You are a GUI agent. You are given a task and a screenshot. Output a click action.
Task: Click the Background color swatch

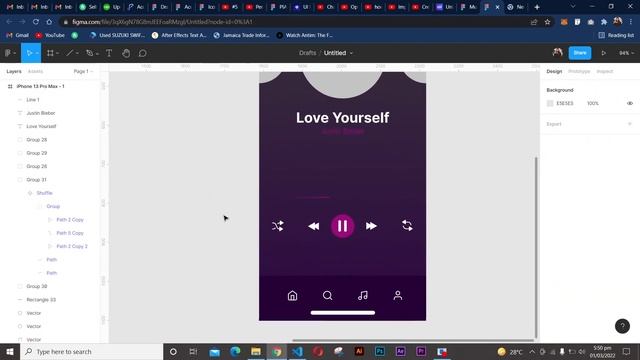click(550, 103)
